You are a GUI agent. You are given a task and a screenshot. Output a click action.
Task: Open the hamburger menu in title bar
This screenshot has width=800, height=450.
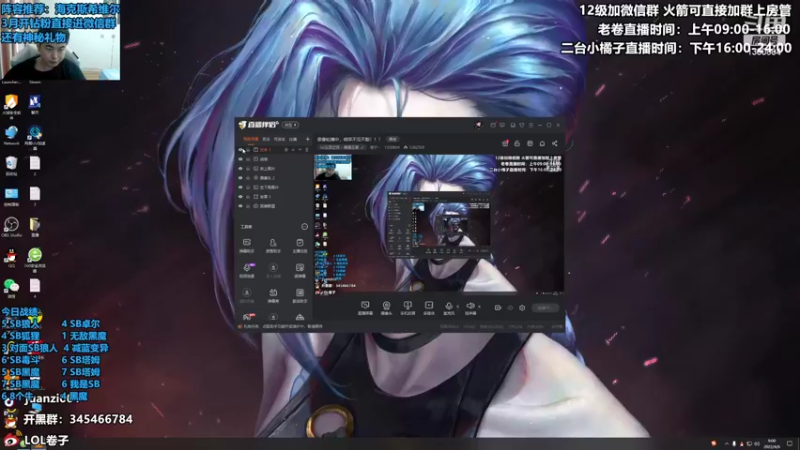[531, 125]
